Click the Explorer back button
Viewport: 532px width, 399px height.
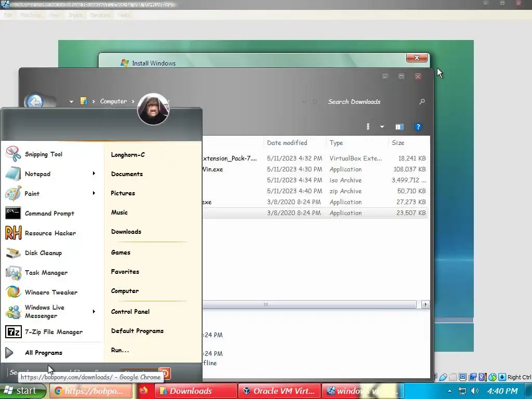35,101
